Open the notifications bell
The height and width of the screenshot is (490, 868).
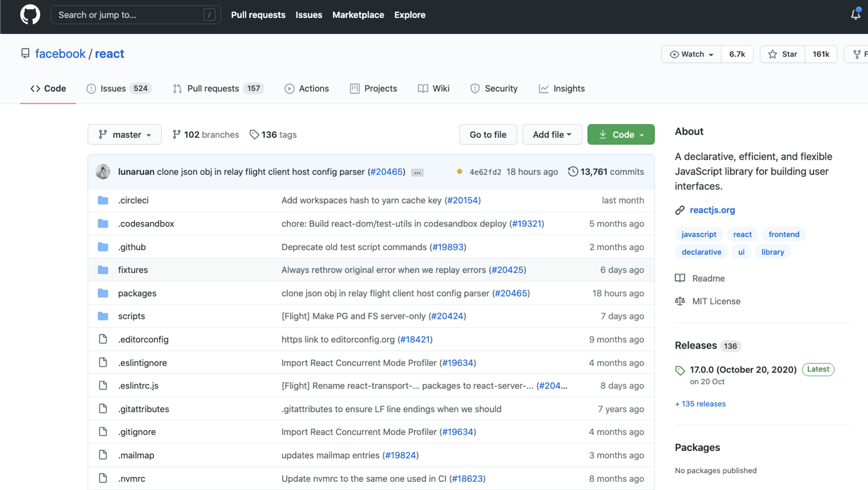856,14
